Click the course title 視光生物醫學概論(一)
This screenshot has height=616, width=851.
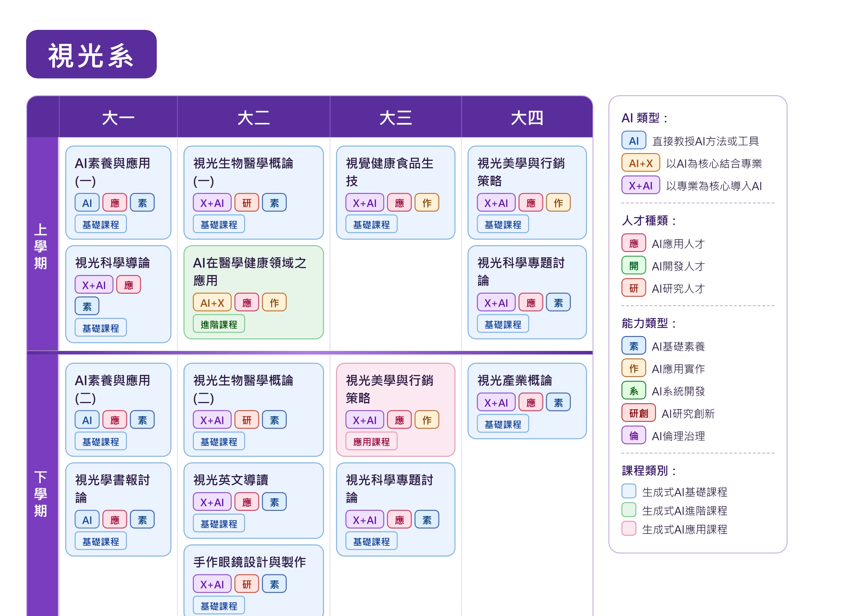pos(243,172)
